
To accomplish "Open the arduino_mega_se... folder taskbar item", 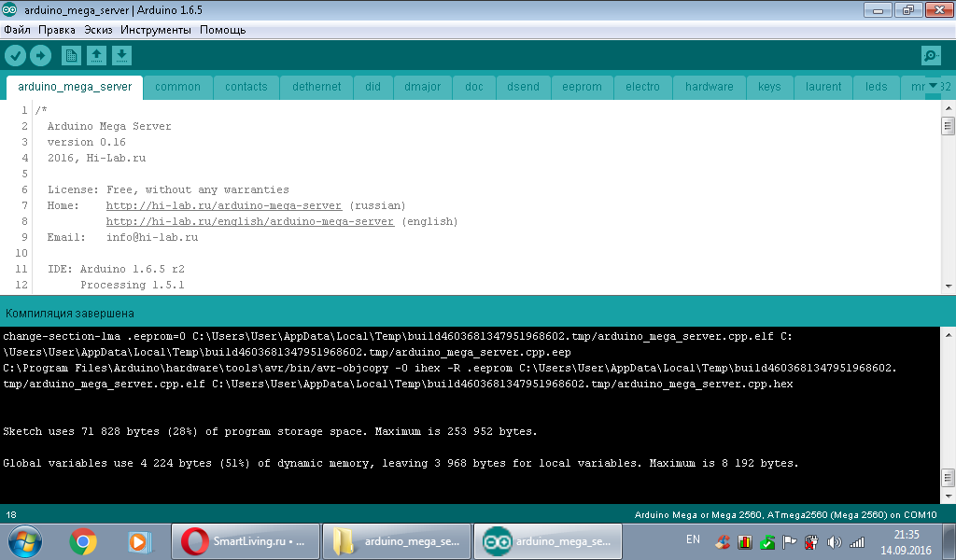I will tap(396, 541).
